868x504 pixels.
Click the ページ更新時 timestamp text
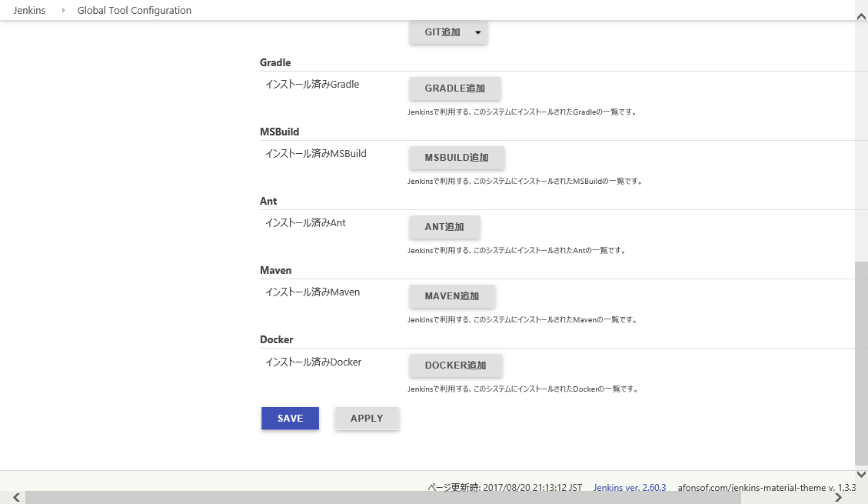point(505,487)
